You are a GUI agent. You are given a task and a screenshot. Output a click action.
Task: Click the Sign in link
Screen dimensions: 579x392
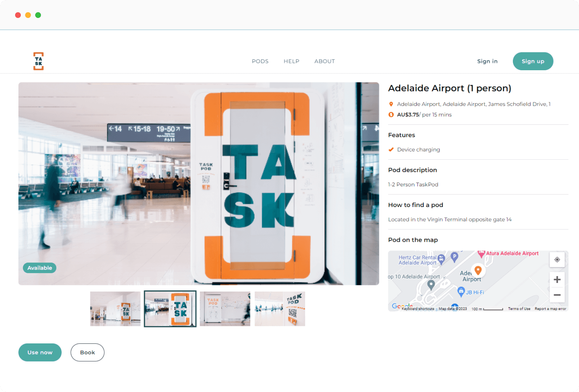(x=488, y=61)
